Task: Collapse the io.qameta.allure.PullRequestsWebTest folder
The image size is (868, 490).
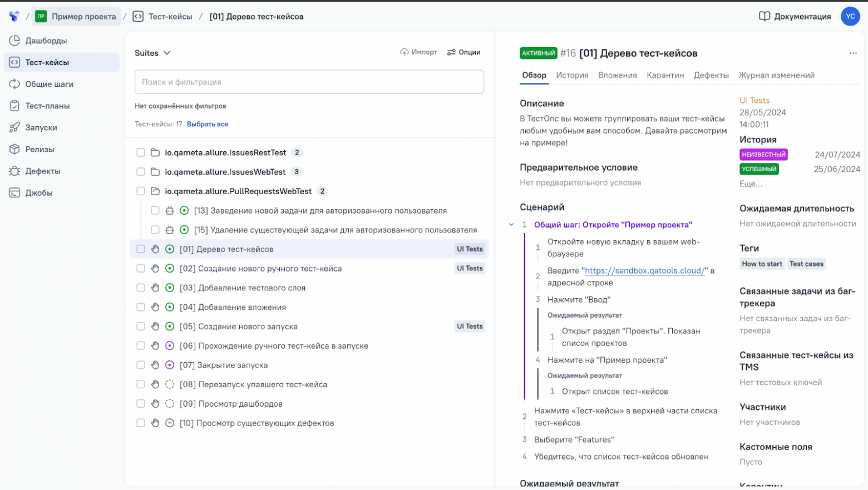Action: (x=156, y=191)
